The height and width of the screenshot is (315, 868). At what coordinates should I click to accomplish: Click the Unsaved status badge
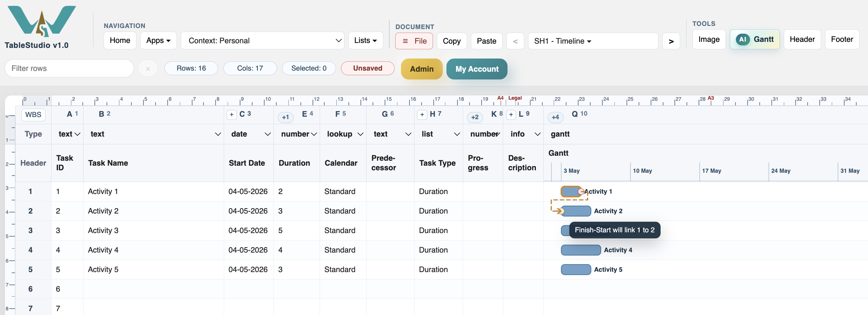click(x=368, y=68)
